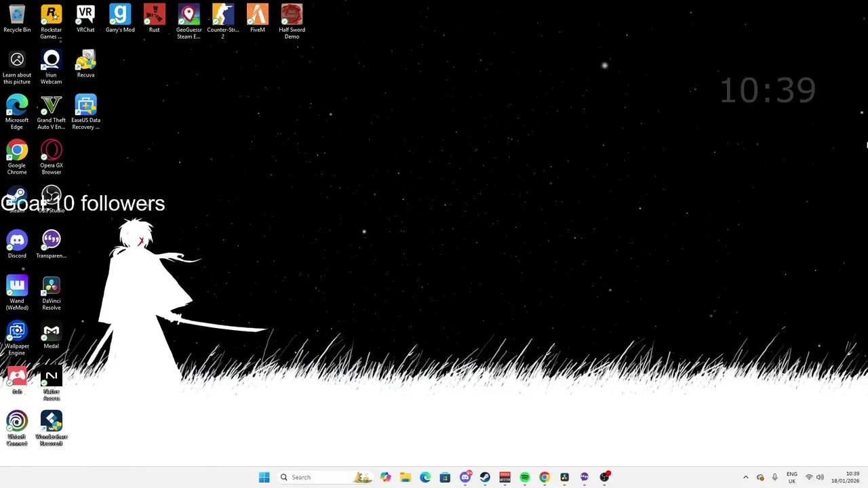Open Steam from the taskbar
Viewport: 868px width, 488px height.
485,477
